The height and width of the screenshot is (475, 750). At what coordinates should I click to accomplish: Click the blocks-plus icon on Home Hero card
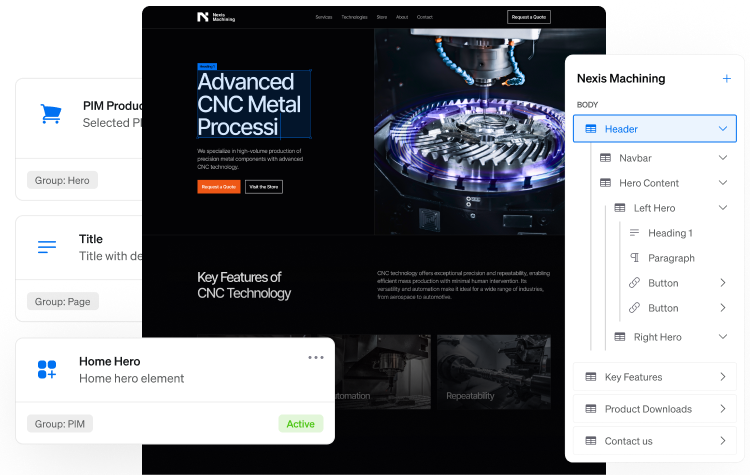47,369
